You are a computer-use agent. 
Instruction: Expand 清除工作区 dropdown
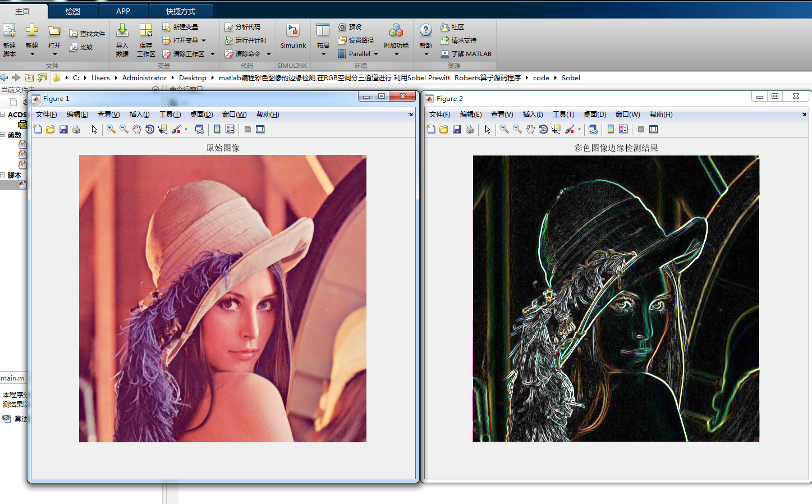[x=213, y=54]
